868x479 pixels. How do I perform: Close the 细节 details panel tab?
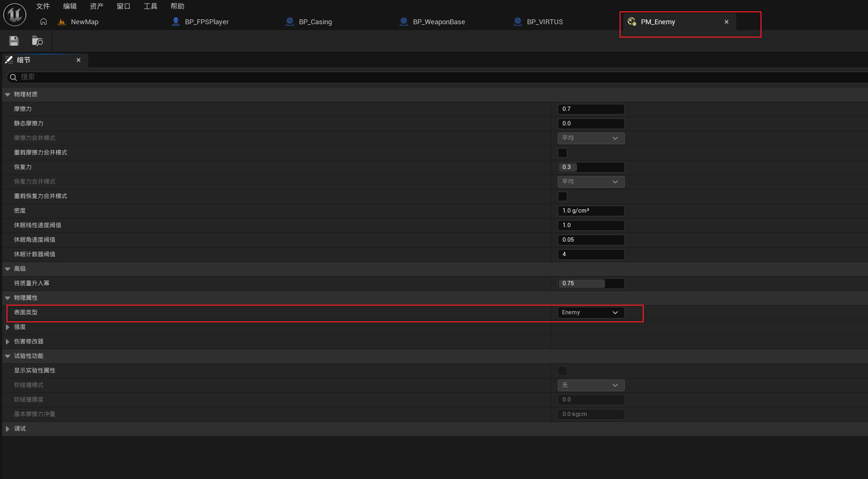click(79, 60)
